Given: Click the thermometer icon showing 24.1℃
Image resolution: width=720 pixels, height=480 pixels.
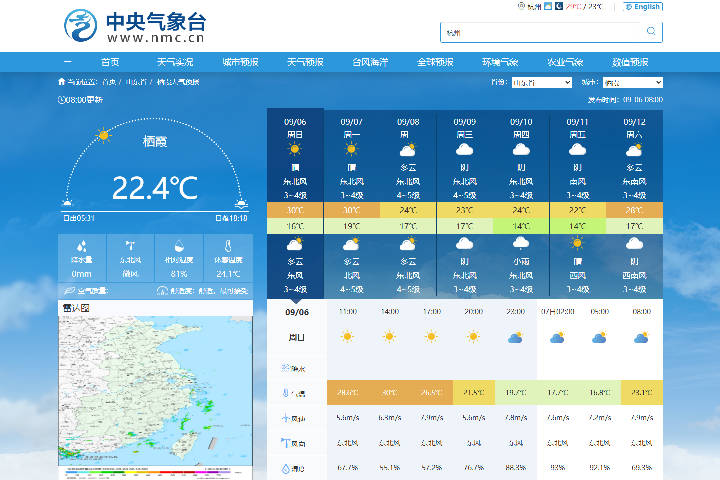Looking at the screenshot, I should 228,246.
